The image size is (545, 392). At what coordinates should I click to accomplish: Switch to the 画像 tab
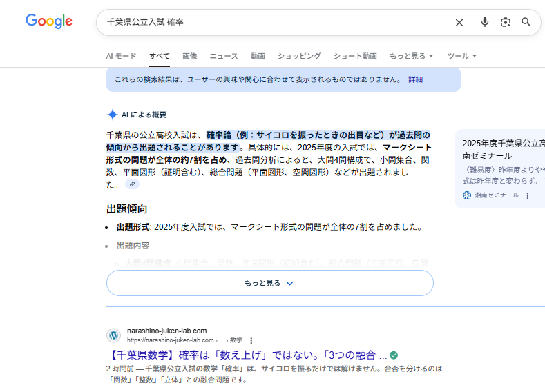pyautogui.click(x=189, y=56)
